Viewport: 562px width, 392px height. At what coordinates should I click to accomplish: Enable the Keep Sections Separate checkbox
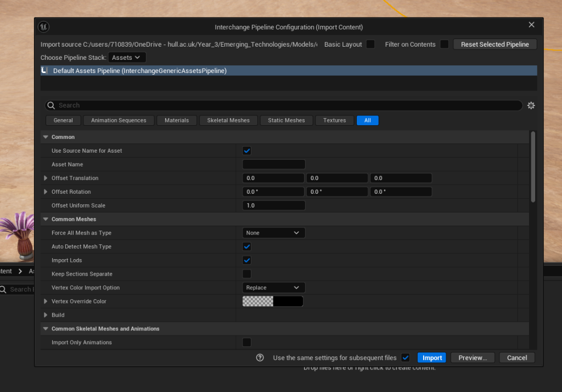click(247, 274)
